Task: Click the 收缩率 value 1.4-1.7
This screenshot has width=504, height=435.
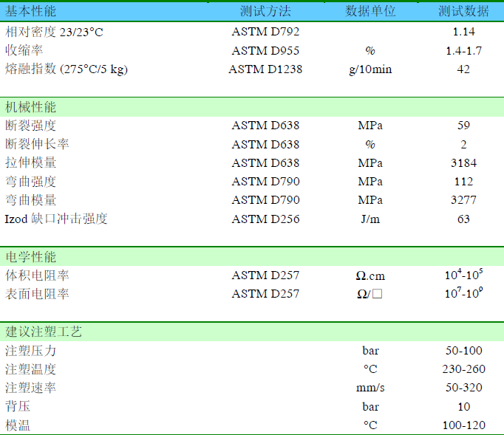Action: coord(463,51)
